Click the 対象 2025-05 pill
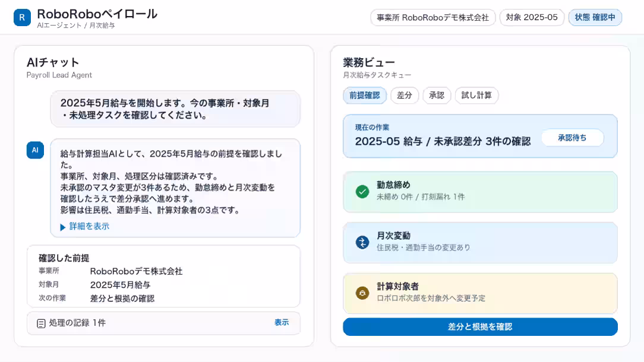 pyautogui.click(x=532, y=18)
